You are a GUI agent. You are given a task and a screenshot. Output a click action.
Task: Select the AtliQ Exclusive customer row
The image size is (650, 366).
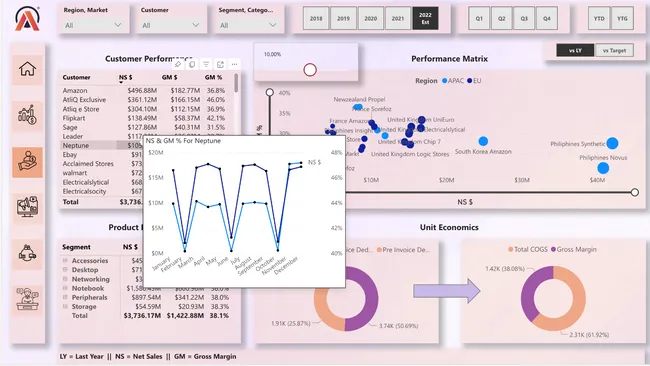click(x=145, y=100)
